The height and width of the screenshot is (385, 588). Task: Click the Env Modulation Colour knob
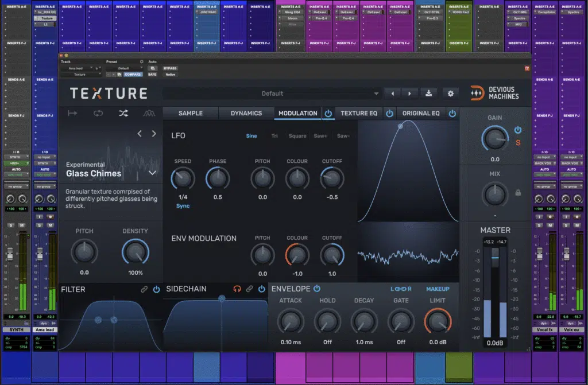point(297,255)
